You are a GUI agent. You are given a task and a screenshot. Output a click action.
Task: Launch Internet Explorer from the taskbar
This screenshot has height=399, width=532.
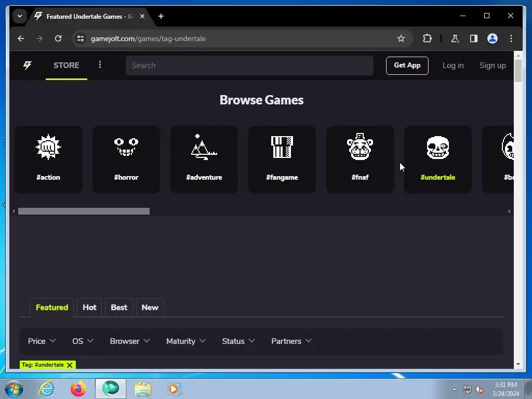[x=46, y=389]
